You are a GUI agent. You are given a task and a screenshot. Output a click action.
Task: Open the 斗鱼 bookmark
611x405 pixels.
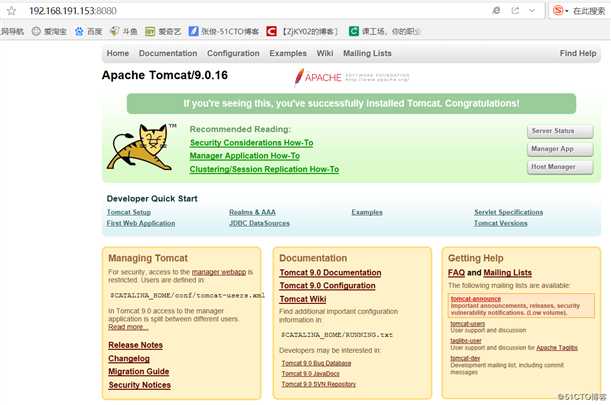(x=124, y=32)
